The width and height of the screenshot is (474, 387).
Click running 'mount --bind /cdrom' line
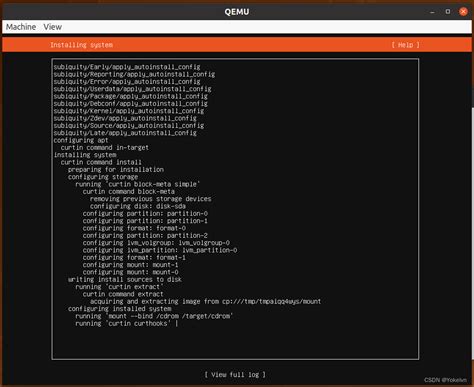(x=154, y=316)
